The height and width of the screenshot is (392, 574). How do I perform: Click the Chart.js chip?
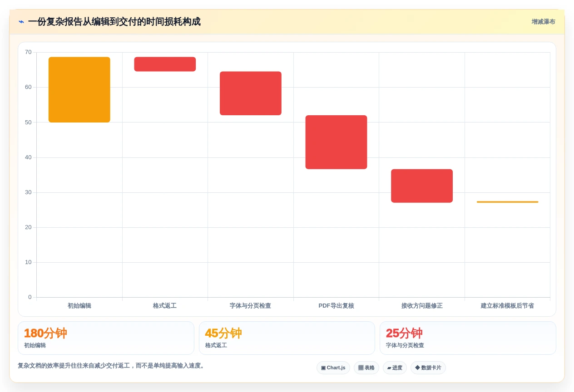tap(333, 368)
